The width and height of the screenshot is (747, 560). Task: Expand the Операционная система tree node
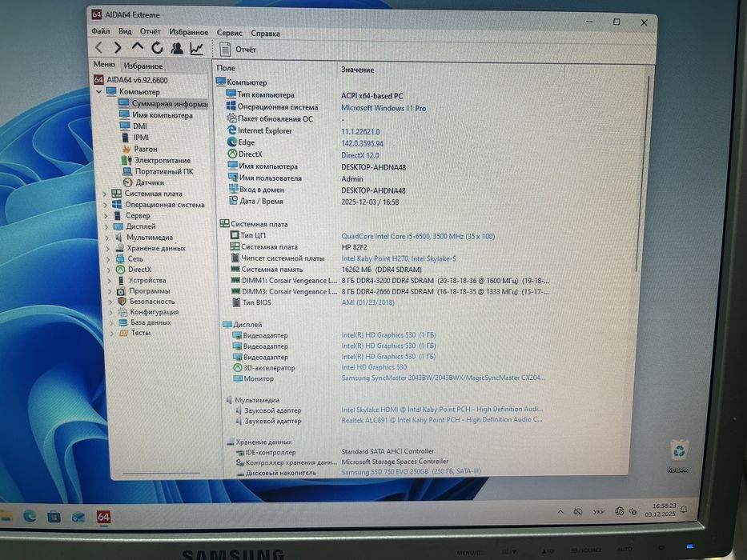click(106, 205)
